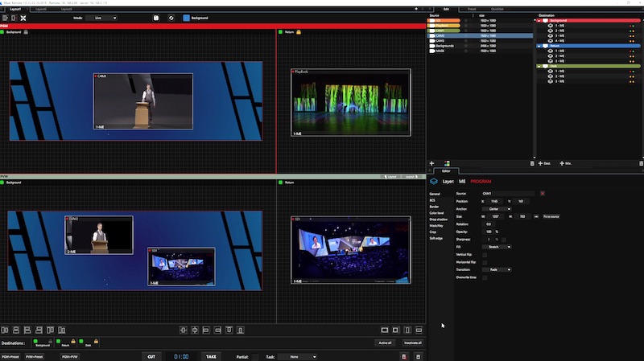This screenshot has height=361, width=644.
Task: Click the add source plus icon
Action: pyautogui.click(x=431, y=163)
